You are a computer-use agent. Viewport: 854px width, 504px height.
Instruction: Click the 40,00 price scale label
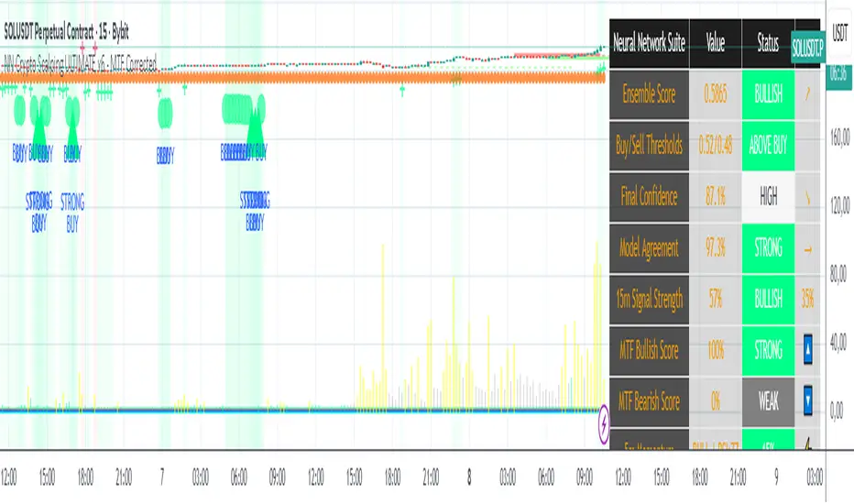[x=840, y=343]
